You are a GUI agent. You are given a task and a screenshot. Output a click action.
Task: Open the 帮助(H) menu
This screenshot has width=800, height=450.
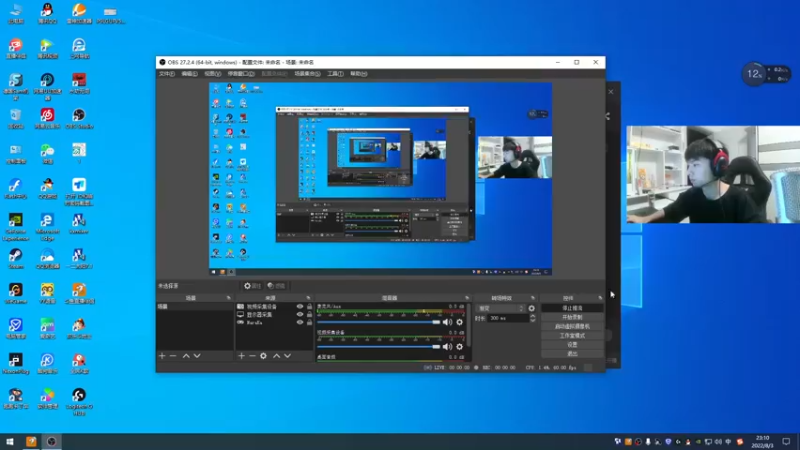click(359, 73)
